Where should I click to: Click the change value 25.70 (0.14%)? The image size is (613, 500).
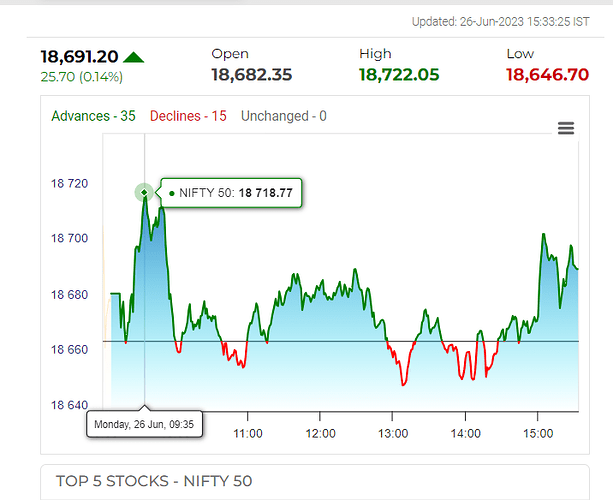tap(82, 77)
